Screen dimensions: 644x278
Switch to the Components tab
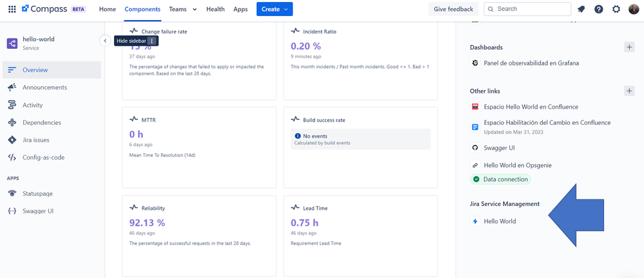click(142, 10)
